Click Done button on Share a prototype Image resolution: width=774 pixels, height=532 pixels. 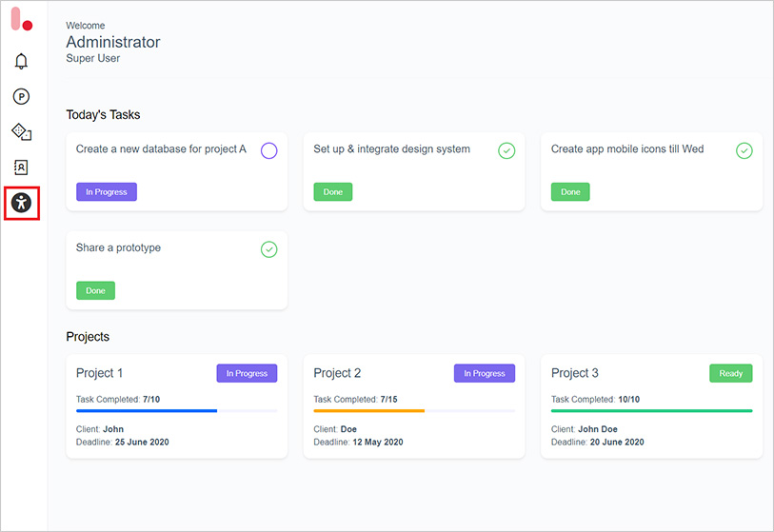point(95,291)
